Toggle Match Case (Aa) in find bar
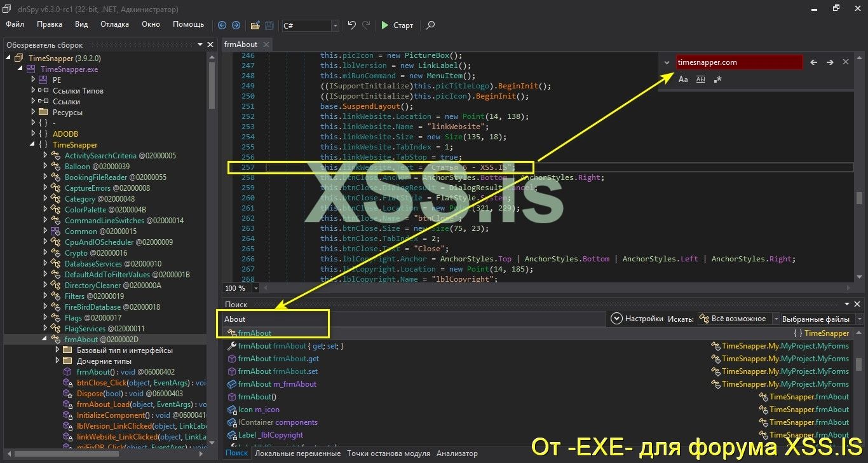Screen dimensions: 868x463 click(683, 79)
